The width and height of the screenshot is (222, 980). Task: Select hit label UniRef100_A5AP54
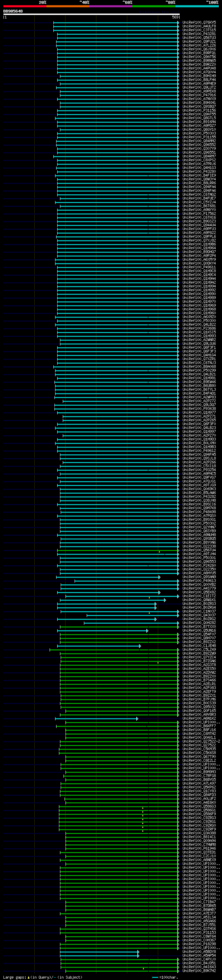[199, 955]
